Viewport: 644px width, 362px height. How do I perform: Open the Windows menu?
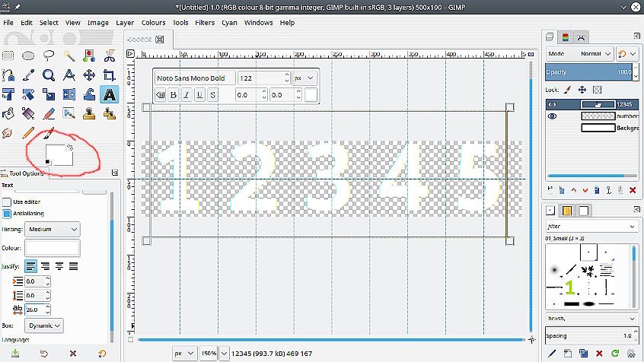click(258, 23)
